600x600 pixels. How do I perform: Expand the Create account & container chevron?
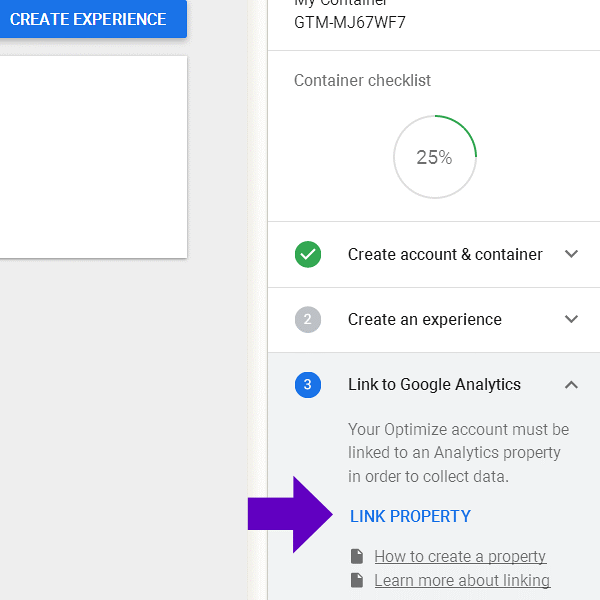tap(571, 254)
